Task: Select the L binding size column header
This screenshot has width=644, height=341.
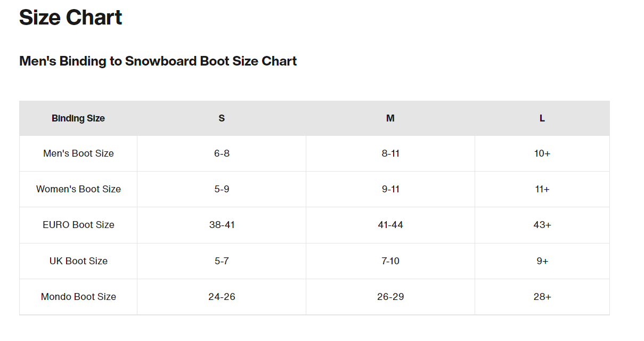Action: 542,118
